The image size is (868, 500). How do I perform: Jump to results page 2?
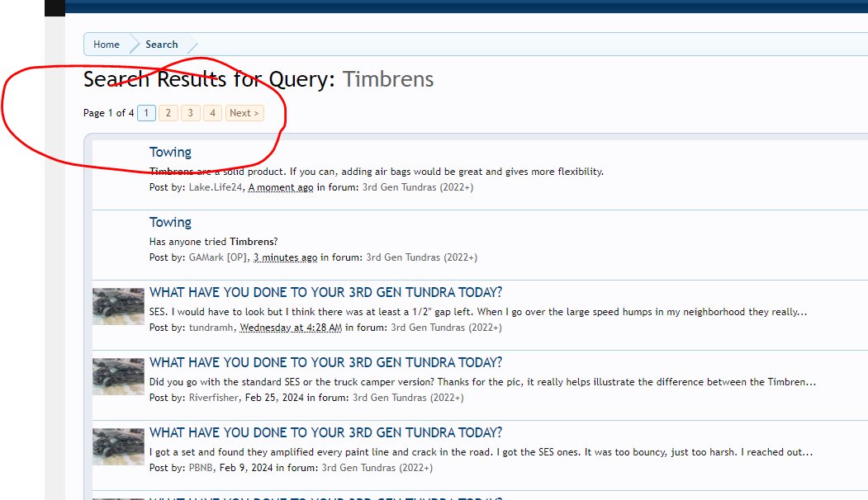point(168,113)
